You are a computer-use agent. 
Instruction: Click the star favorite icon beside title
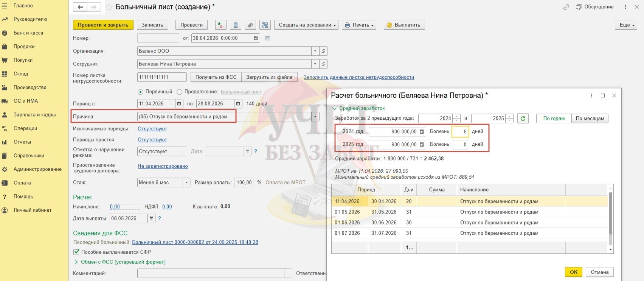pyautogui.click(x=109, y=7)
